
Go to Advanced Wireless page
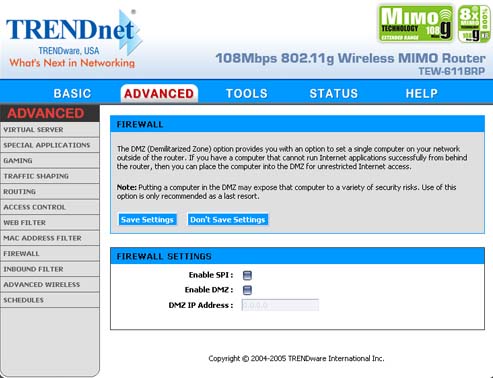(50, 285)
